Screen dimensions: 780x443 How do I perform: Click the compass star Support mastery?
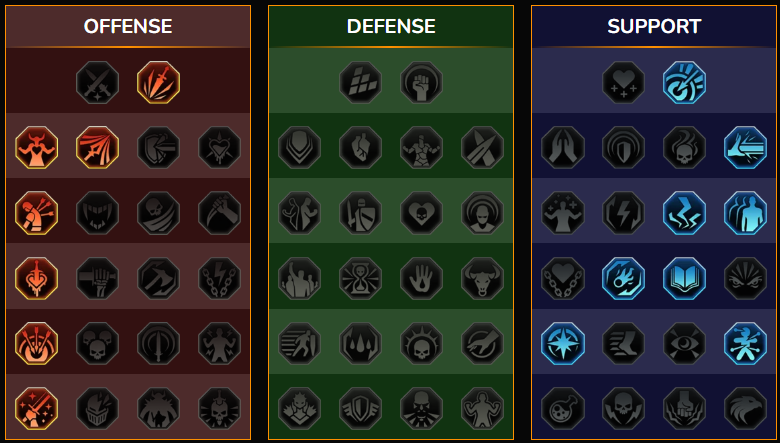click(x=563, y=344)
